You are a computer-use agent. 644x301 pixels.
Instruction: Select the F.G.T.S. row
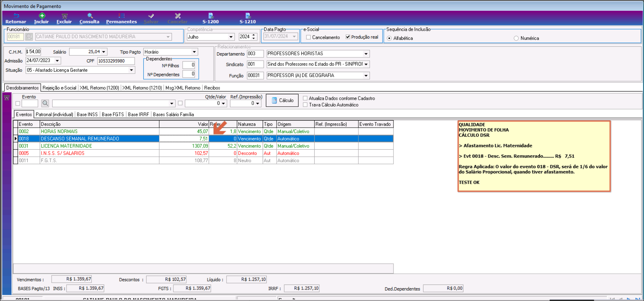coord(203,160)
